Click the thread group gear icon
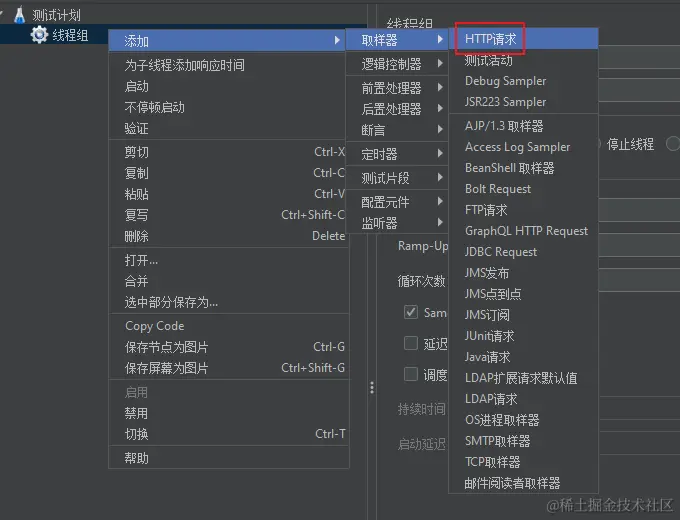This screenshot has width=680, height=520. [39, 35]
